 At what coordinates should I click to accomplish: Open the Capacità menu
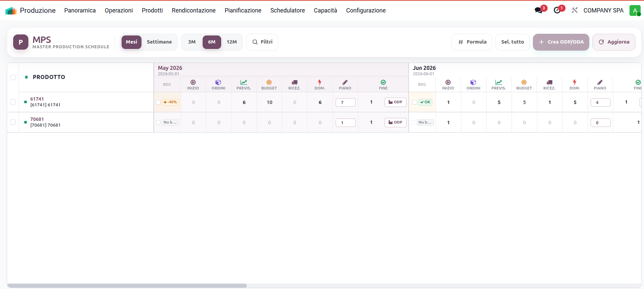click(x=326, y=10)
